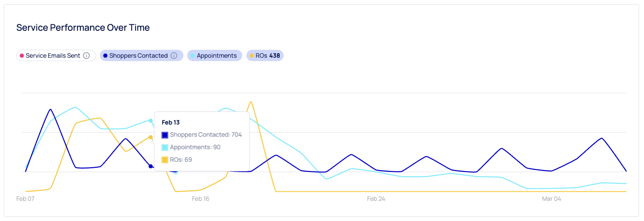Click Appointments data point on Feb 13
This screenshot has width=644, height=221.
(151, 121)
